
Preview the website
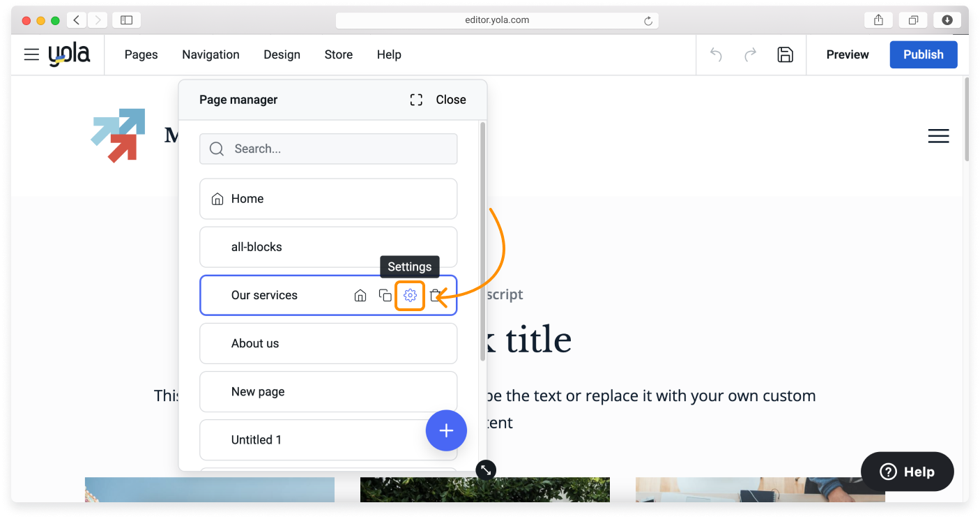point(847,54)
